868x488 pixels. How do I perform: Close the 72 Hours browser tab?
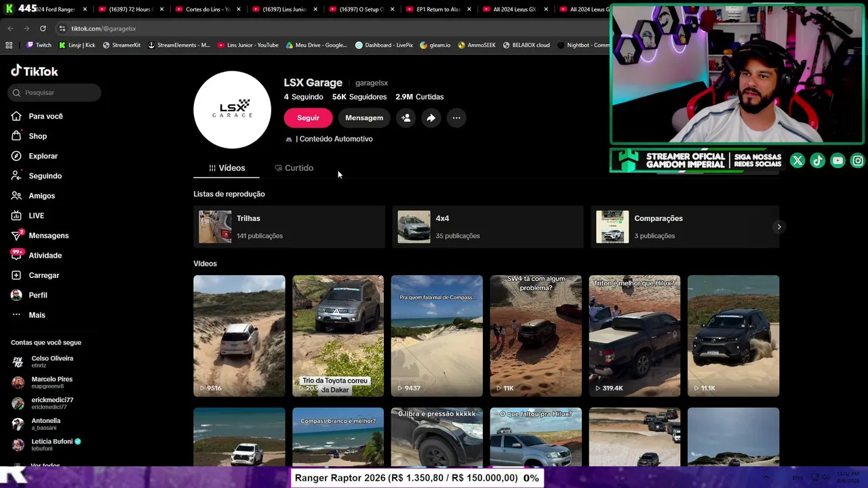coord(161,9)
